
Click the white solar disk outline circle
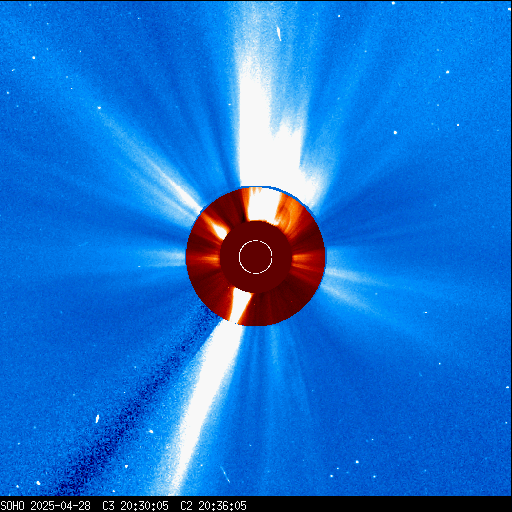[256, 257]
